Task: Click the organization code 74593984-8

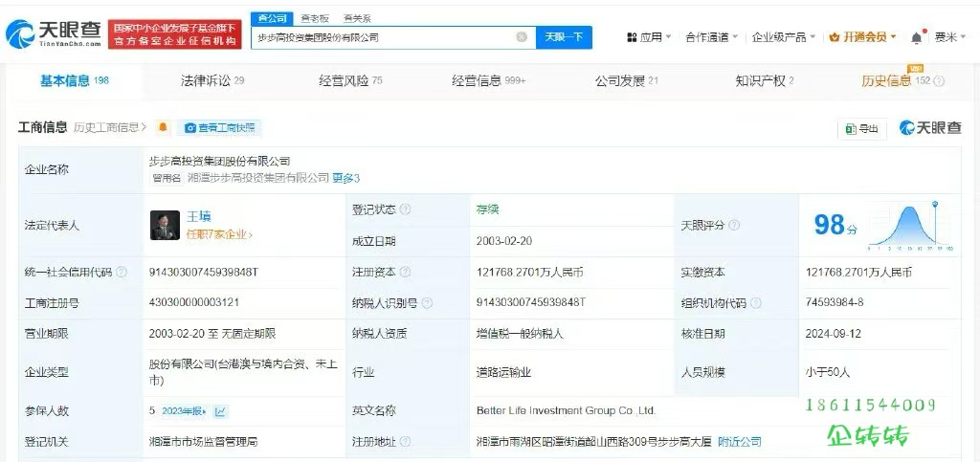Action: [835, 303]
